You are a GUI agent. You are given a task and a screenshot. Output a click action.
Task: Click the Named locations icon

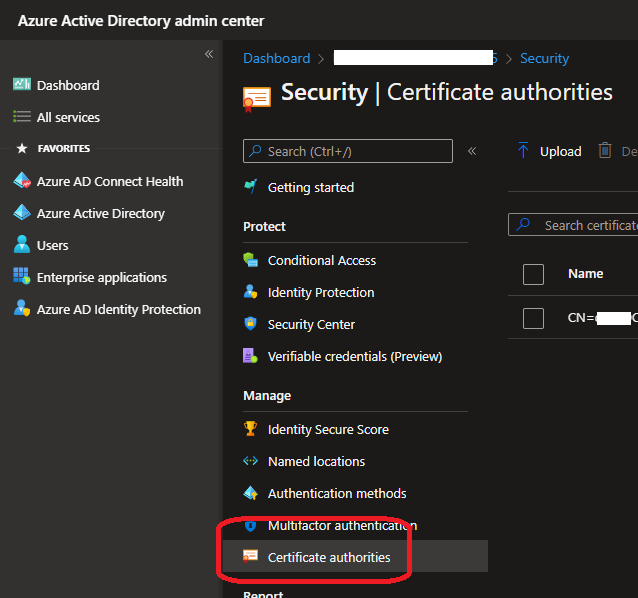tap(250, 461)
